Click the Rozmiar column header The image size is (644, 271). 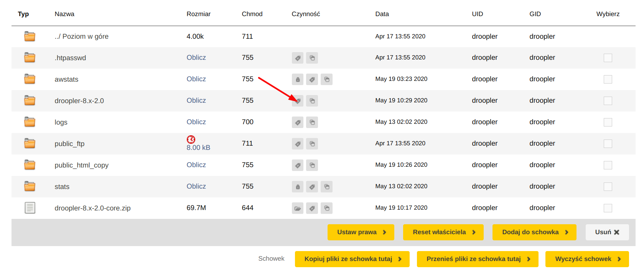199,14
